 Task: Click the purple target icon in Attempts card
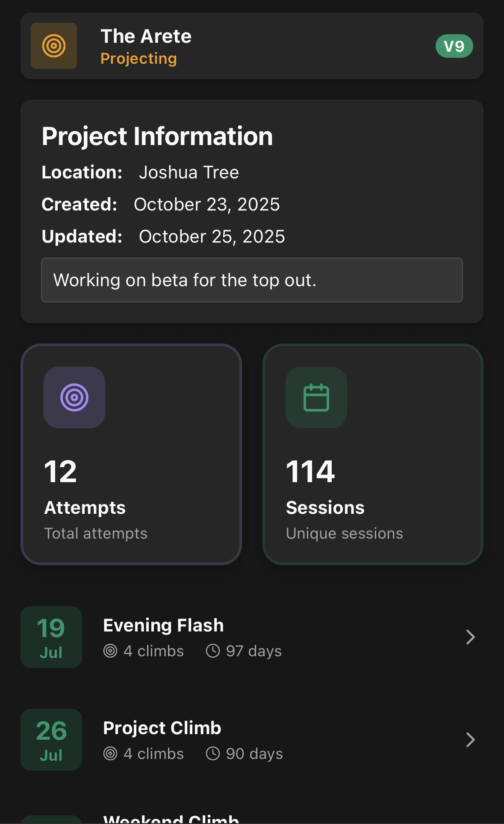click(74, 397)
